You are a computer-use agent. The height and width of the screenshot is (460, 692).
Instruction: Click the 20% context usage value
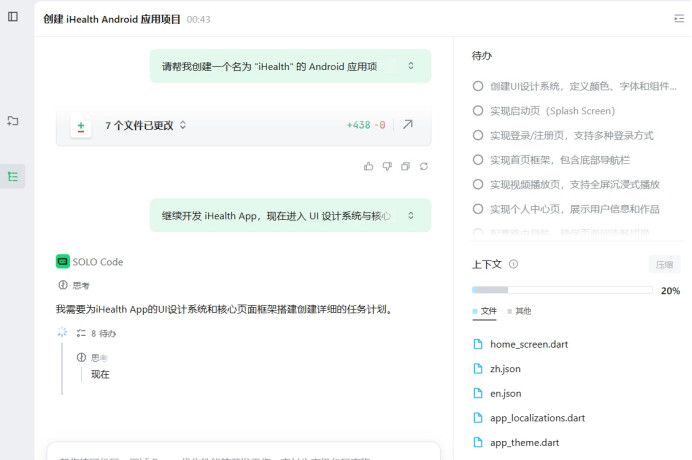[670, 290]
